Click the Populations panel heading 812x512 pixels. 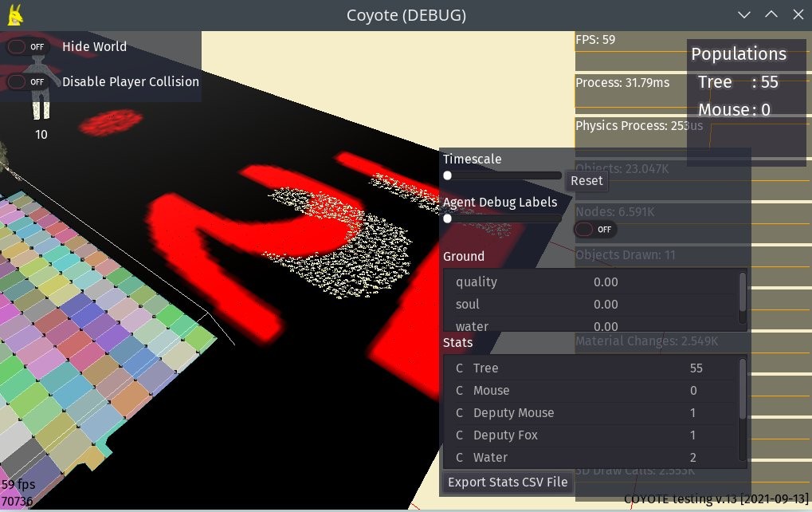(x=739, y=54)
